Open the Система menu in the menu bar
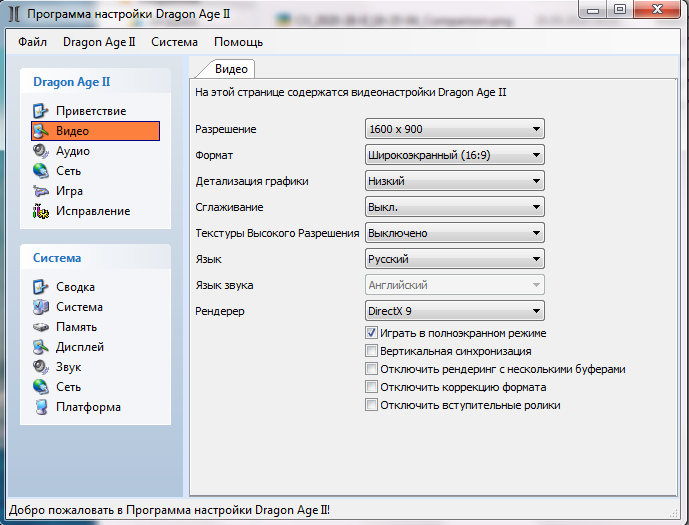Screen dimensions: 689x525 pos(174,42)
